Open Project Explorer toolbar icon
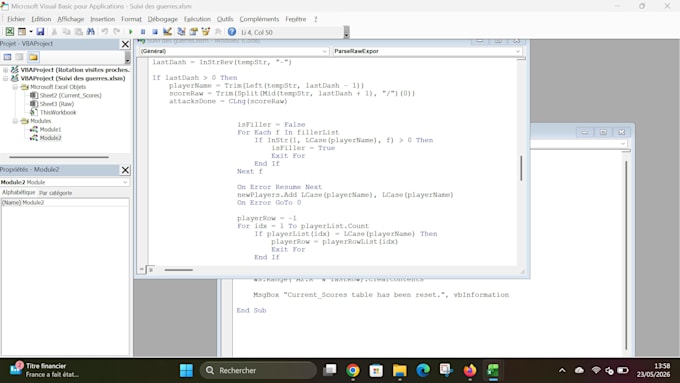Screen dimensions: 680x383 (x=181, y=32)
